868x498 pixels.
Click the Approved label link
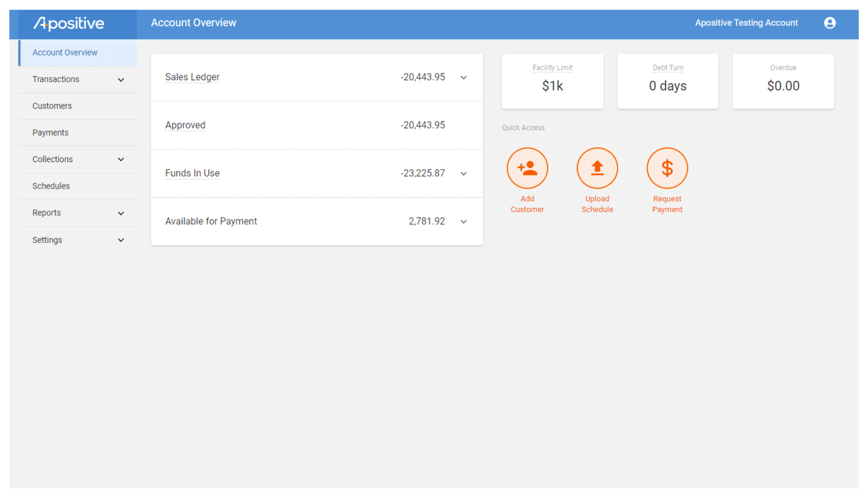pyautogui.click(x=185, y=125)
